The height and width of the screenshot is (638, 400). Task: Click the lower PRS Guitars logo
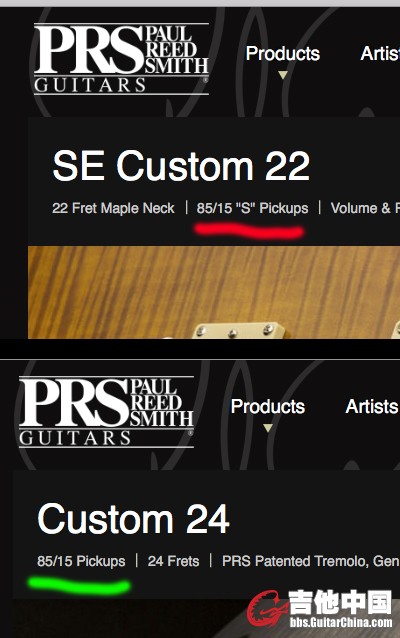coord(106,412)
